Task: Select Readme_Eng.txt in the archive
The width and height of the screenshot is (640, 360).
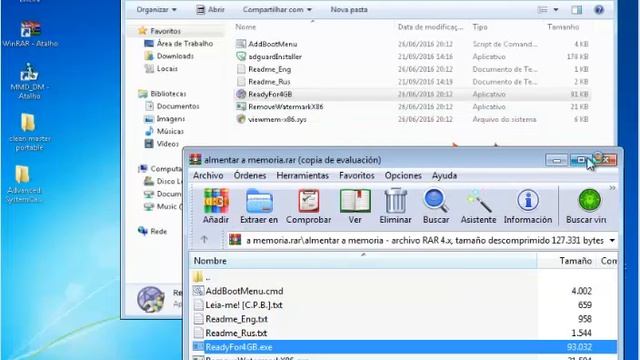Action: 230,319
